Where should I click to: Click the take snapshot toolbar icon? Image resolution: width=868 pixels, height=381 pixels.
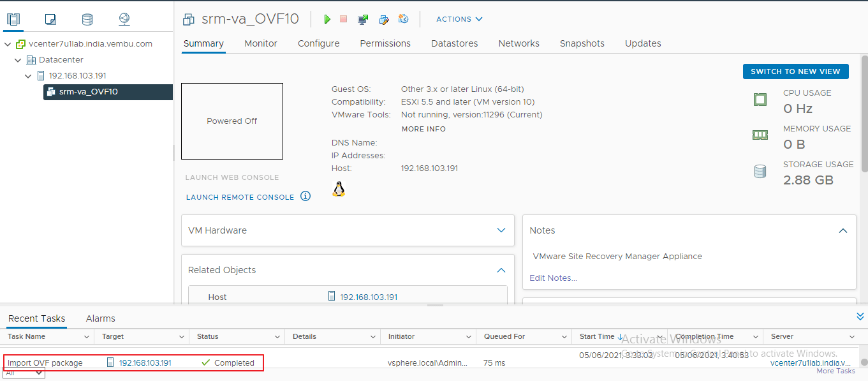tap(403, 19)
